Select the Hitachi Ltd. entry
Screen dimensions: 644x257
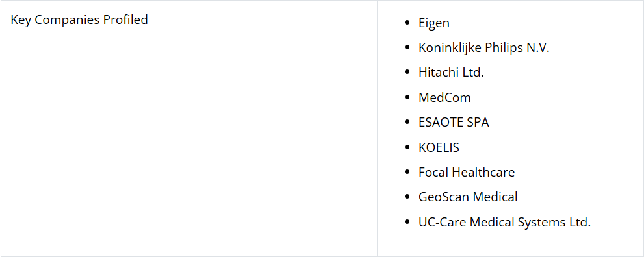451,73
